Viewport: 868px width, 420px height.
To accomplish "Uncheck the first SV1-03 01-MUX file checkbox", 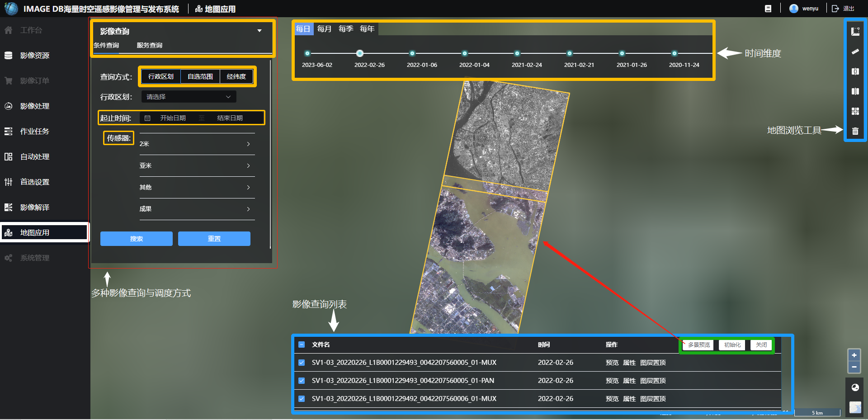I will [302, 363].
